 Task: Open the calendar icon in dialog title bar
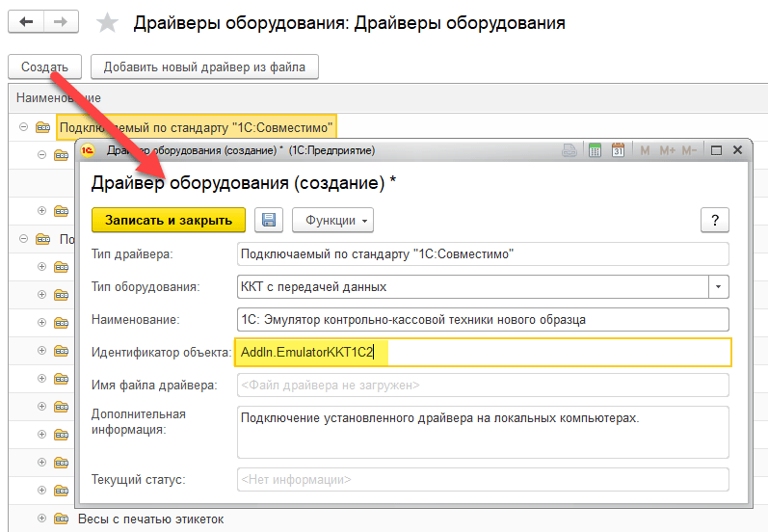[618, 150]
